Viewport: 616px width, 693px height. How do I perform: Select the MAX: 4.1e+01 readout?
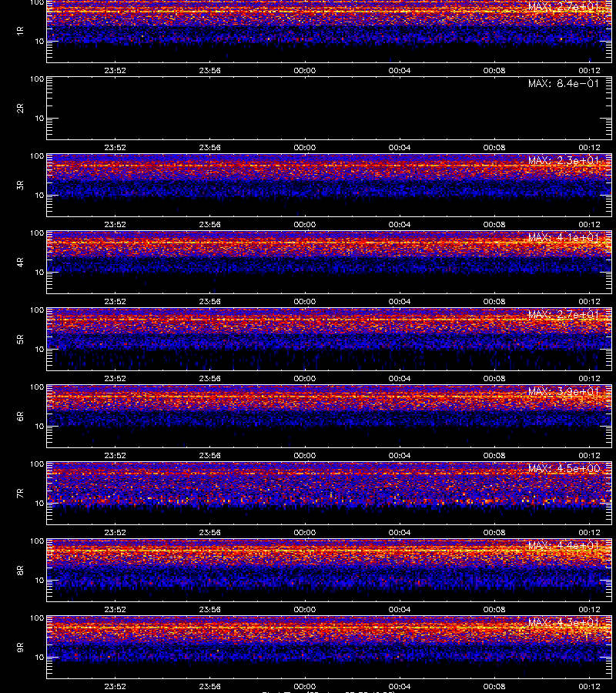tap(564, 238)
